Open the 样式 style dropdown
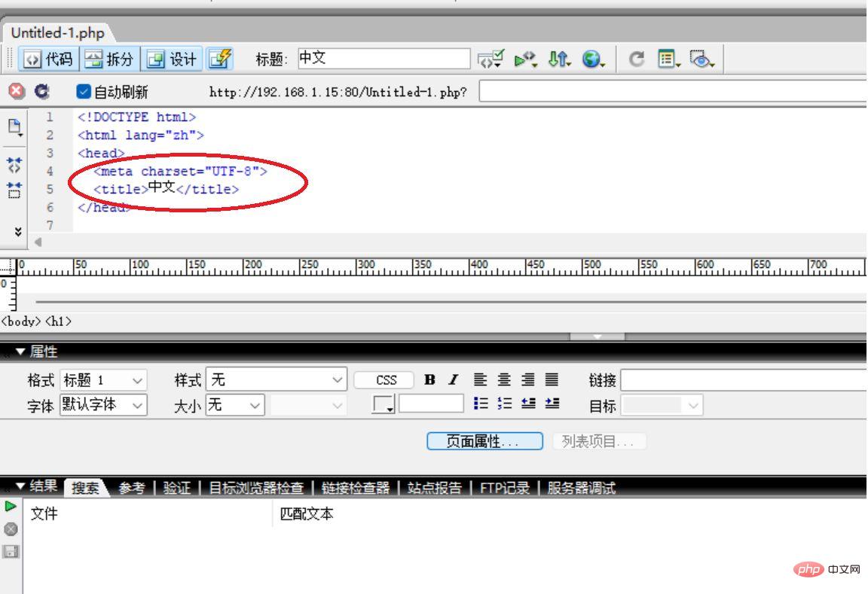This screenshot has width=868, height=594. [277, 379]
